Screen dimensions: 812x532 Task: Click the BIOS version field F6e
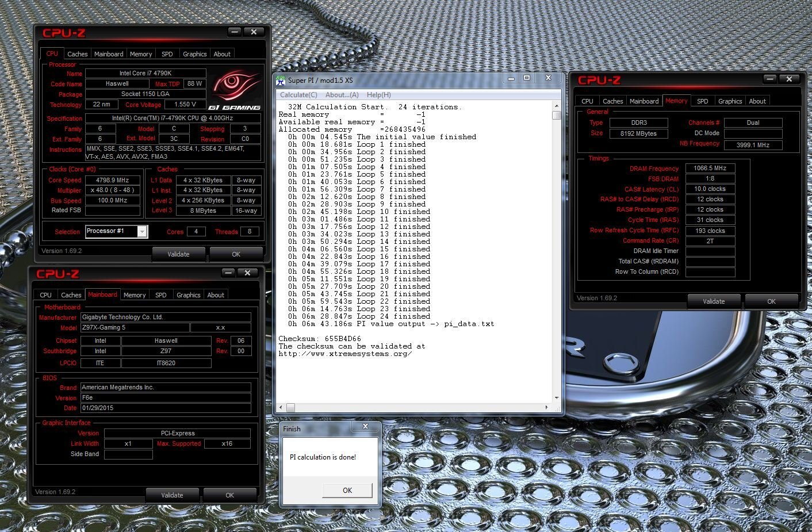[166, 398]
